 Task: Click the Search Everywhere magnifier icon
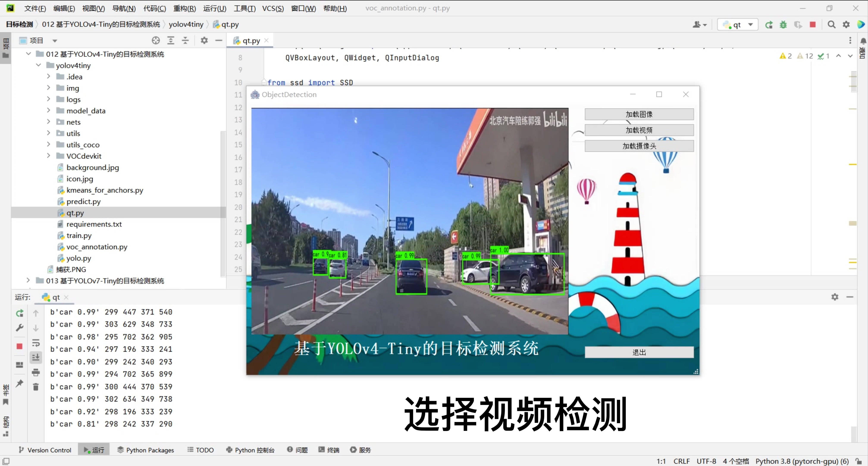pyautogui.click(x=831, y=25)
